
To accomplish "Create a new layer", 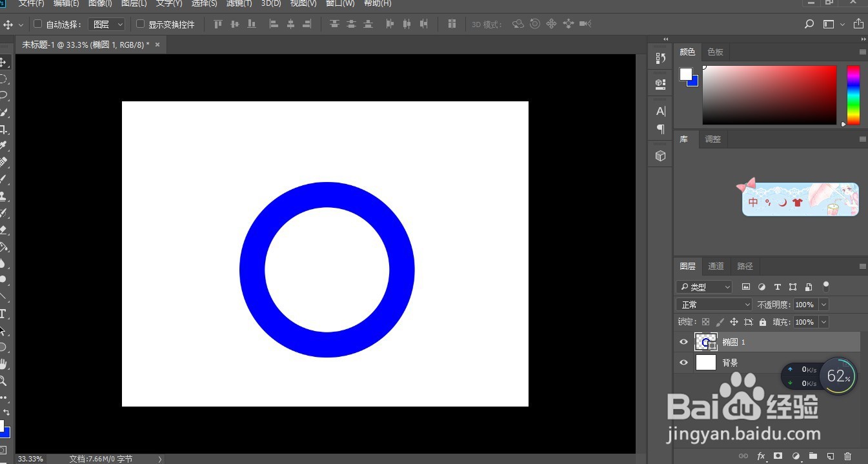I will pos(831,456).
